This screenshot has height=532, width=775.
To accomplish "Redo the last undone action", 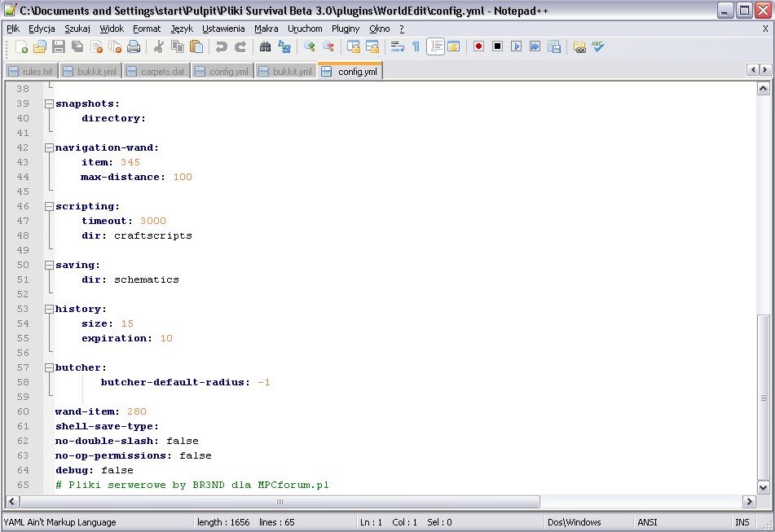I will (240, 47).
